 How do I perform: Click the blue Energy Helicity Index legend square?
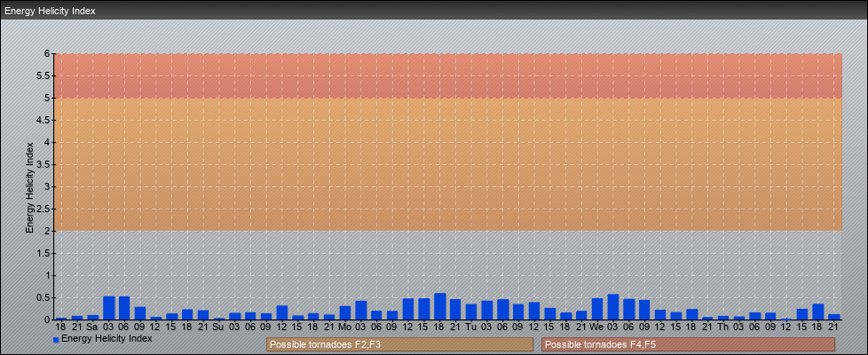pos(56,340)
